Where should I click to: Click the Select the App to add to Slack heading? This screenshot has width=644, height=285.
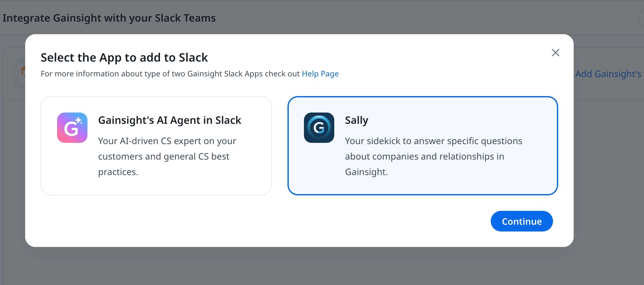pos(124,58)
